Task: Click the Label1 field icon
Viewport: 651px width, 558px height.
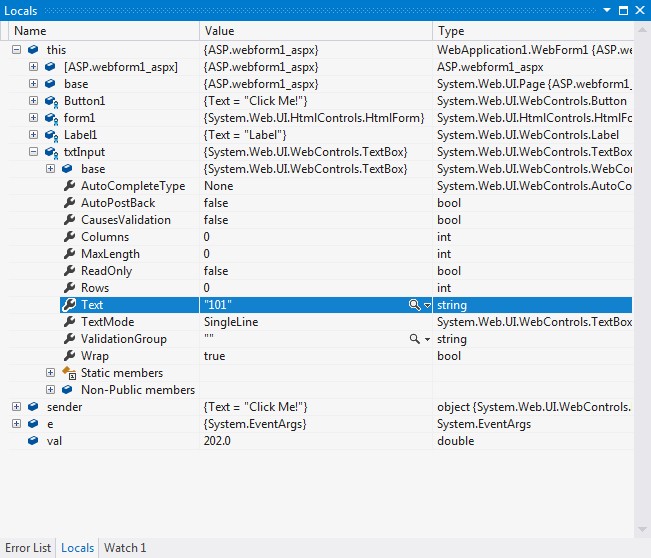Action: coord(51,135)
